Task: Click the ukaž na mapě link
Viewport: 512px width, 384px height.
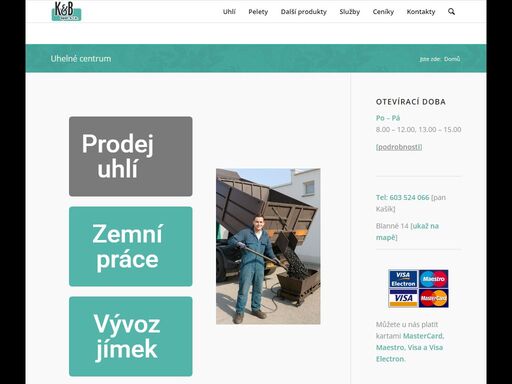Action: click(407, 232)
